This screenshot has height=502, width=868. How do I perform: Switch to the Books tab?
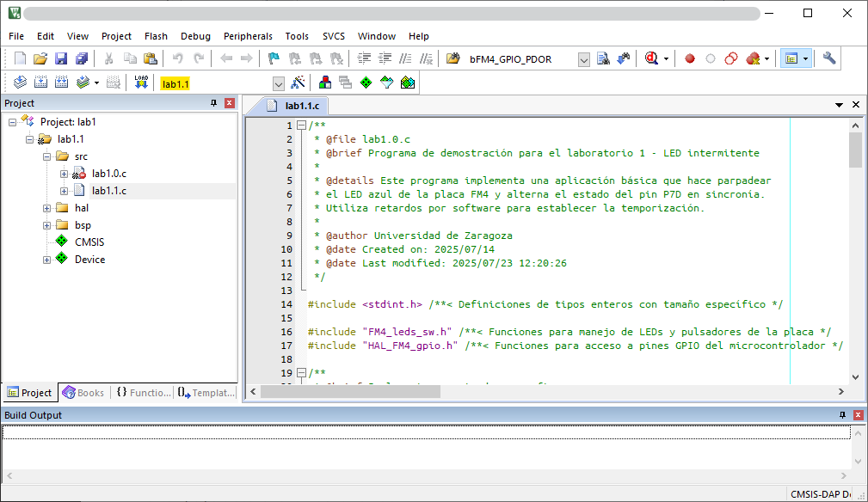click(83, 393)
